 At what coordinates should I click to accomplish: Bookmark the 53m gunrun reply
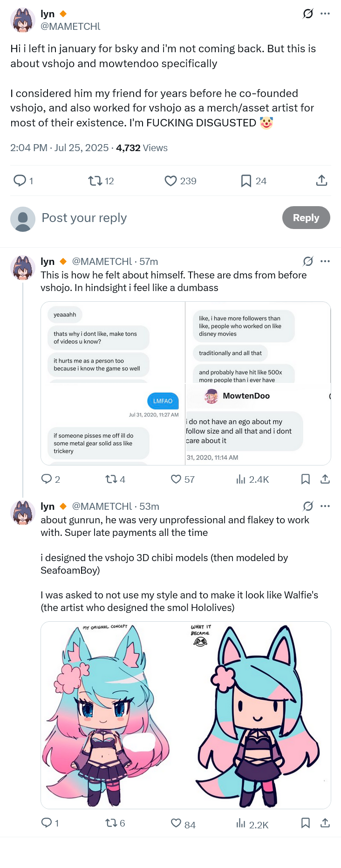(x=306, y=823)
